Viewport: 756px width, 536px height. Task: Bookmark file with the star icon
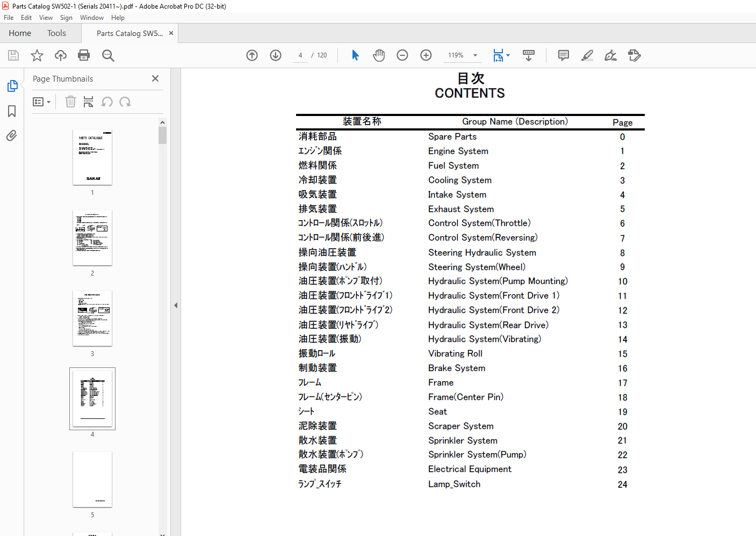(37, 55)
